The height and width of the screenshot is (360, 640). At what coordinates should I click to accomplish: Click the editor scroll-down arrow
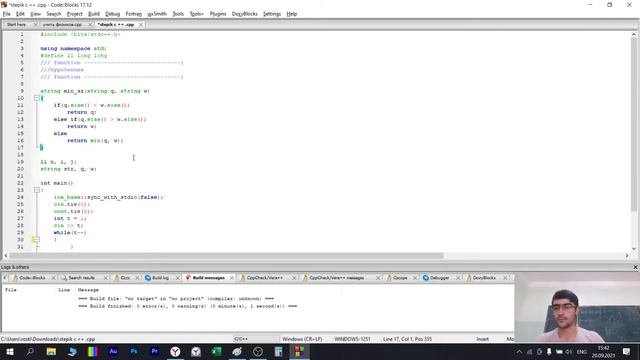tap(634, 248)
